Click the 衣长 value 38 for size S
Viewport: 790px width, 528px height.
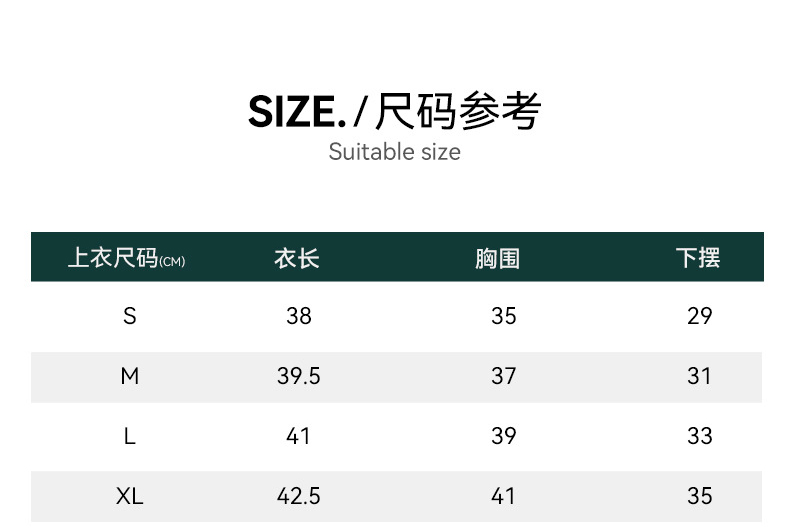pyautogui.click(x=299, y=316)
